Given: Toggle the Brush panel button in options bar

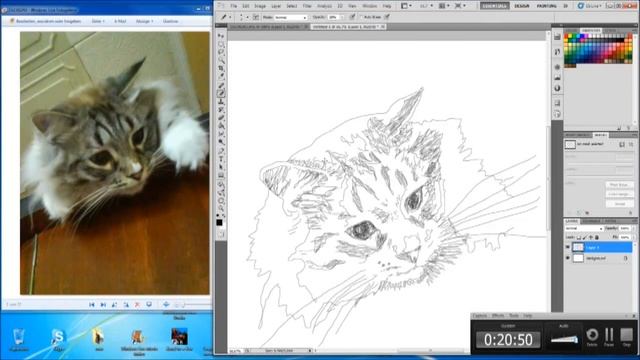Looking at the screenshot, I should point(256,17).
